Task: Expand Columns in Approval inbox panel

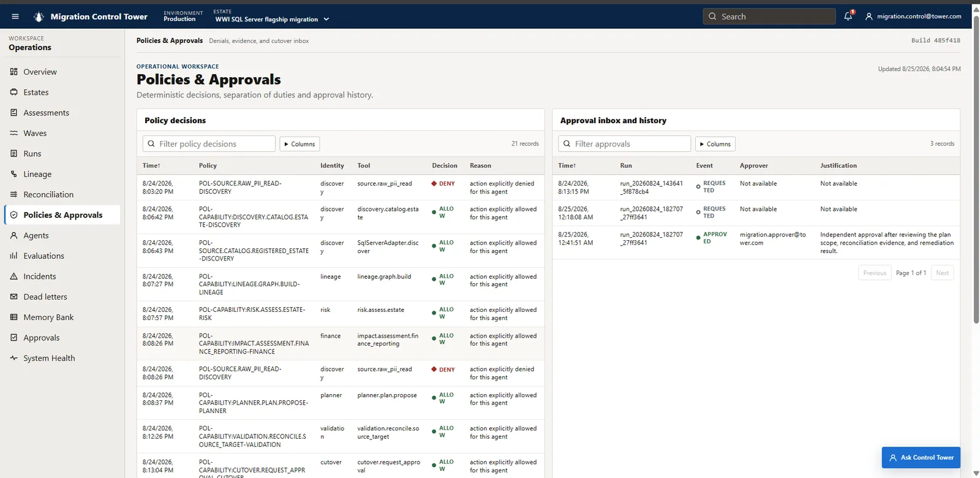Action: [715, 144]
